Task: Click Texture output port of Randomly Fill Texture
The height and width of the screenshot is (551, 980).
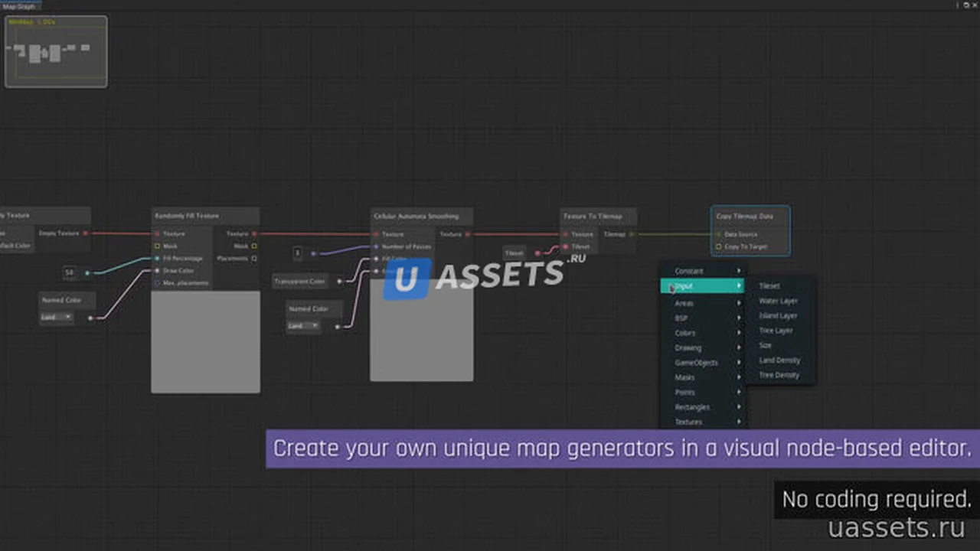Action: tap(254, 233)
